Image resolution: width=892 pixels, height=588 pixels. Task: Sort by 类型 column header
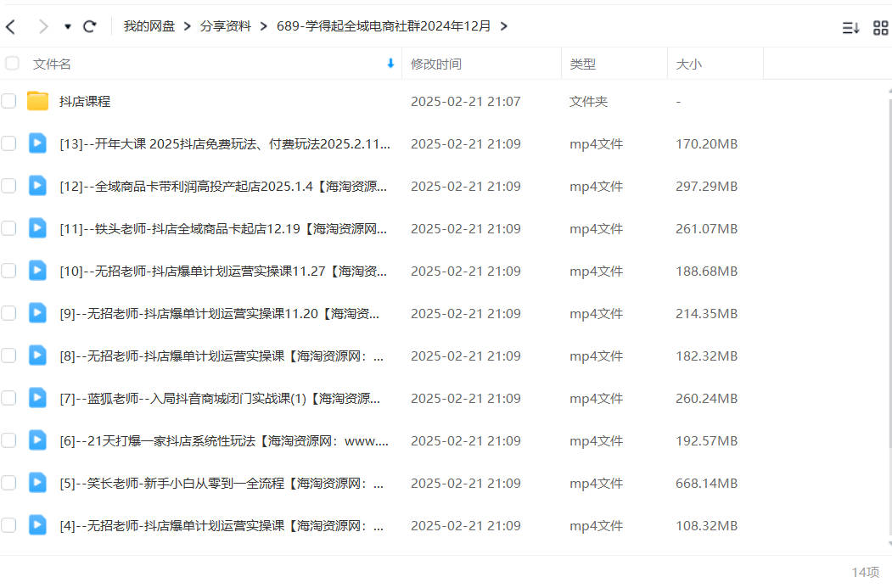[x=582, y=64]
